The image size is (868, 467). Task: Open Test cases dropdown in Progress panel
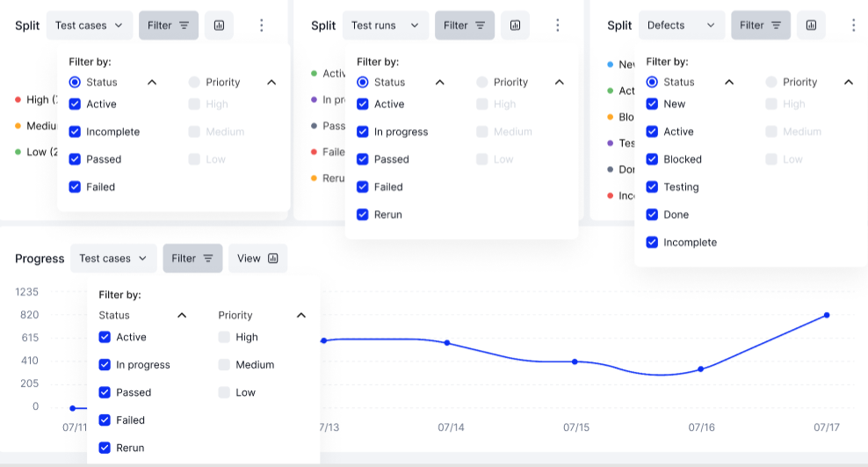[113, 259]
